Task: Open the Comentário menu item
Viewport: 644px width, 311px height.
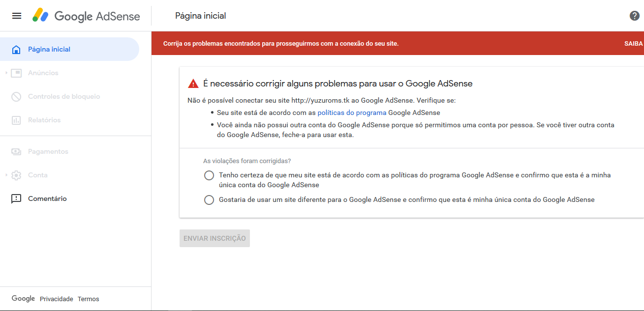Action: pyautogui.click(x=47, y=199)
